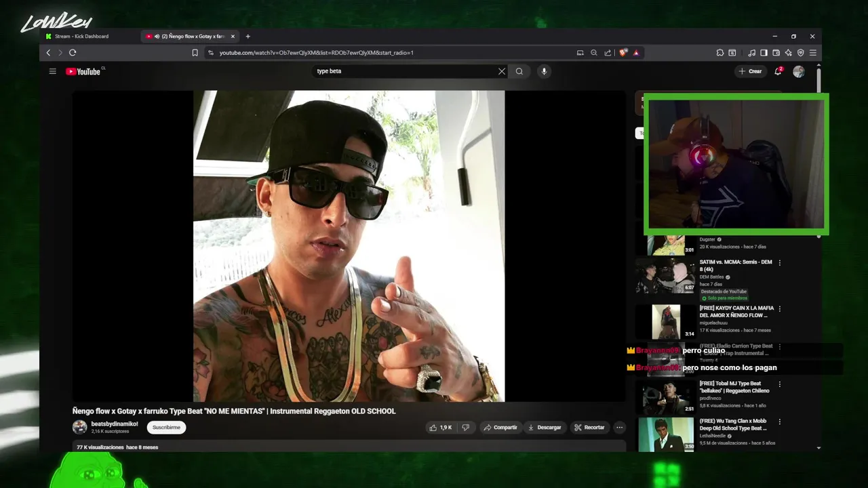Open Brave VPN shield icon
This screenshot has width=868, height=488.
(x=801, y=53)
